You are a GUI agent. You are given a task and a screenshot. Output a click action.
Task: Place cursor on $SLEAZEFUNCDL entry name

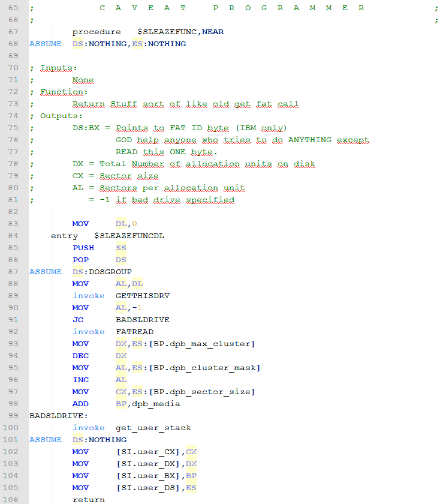click(129, 236)
